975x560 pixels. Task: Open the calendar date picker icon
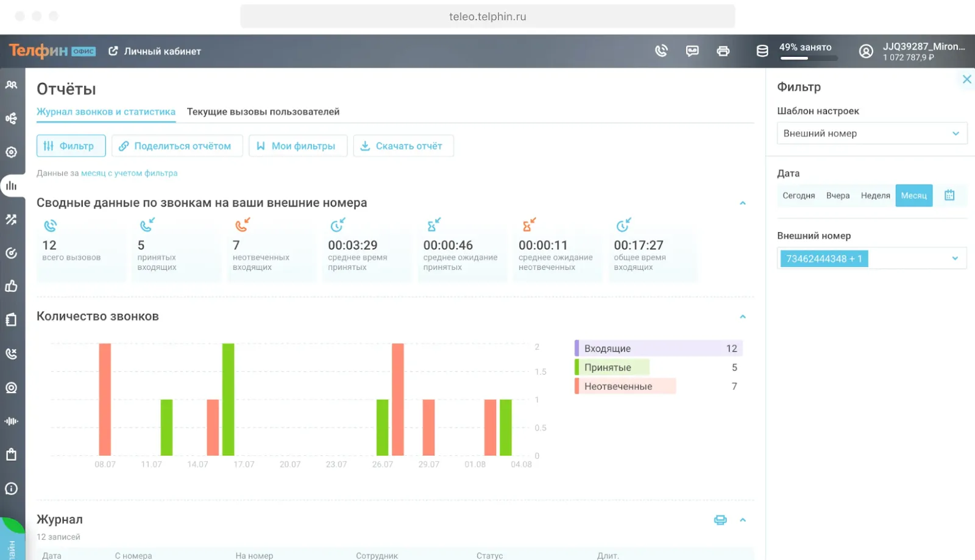(x=949, y=196)
